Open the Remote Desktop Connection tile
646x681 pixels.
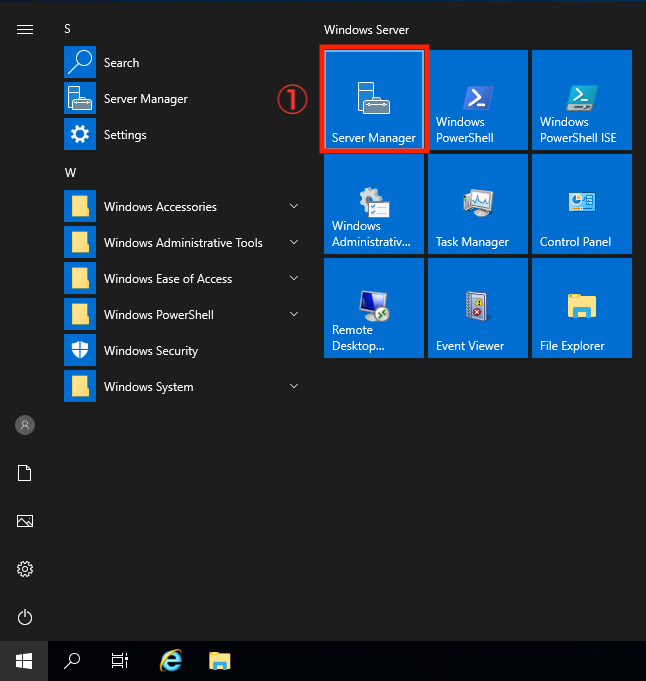click(x=374, y=308)
